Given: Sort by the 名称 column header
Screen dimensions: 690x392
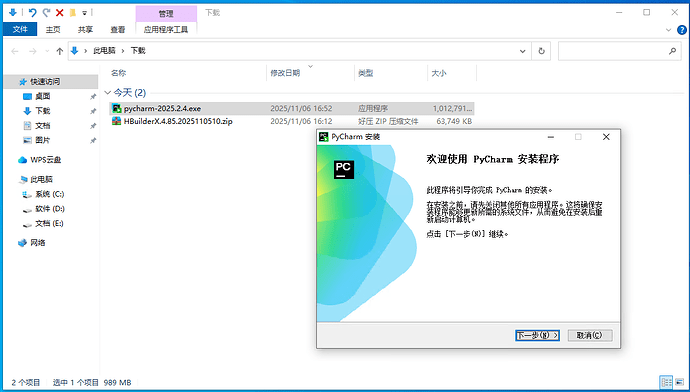Looking at the screenshot, I should pos(118,73).
